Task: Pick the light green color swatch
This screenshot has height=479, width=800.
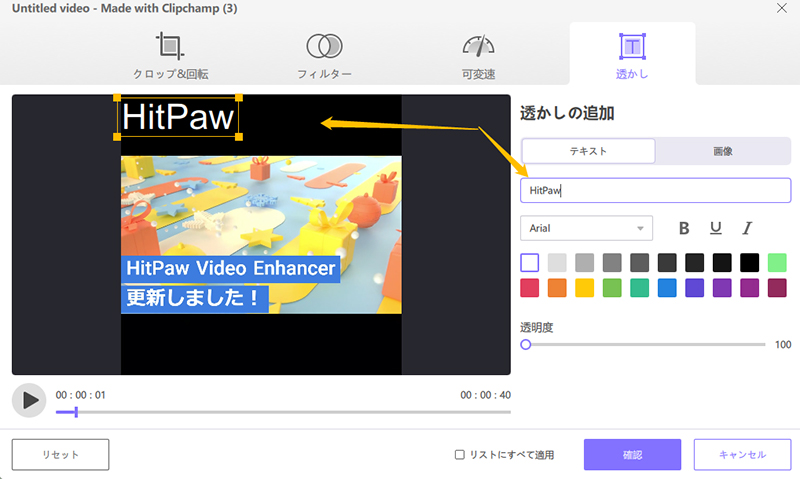Action: tap(777, 263)
